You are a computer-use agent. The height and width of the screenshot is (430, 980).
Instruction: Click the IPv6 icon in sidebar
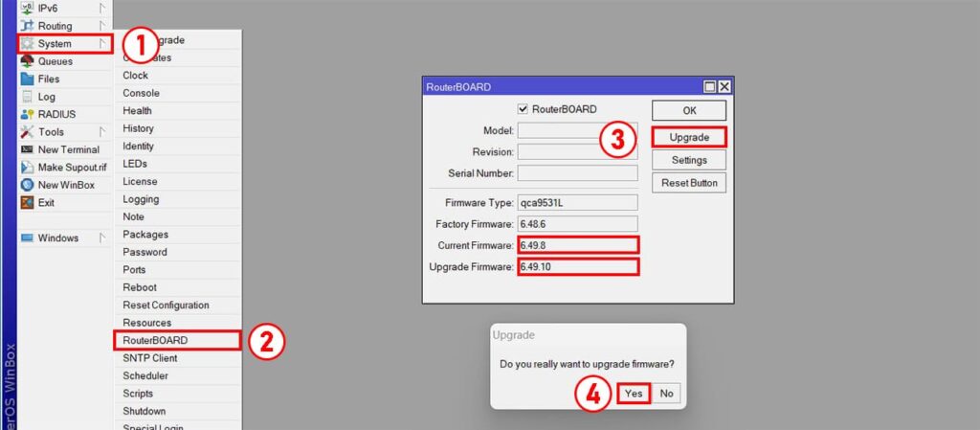pos(27,8)
